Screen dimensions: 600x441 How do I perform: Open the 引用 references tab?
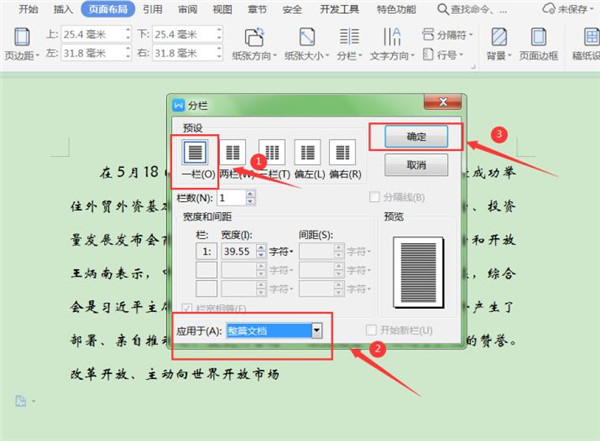tap(152, 9)
